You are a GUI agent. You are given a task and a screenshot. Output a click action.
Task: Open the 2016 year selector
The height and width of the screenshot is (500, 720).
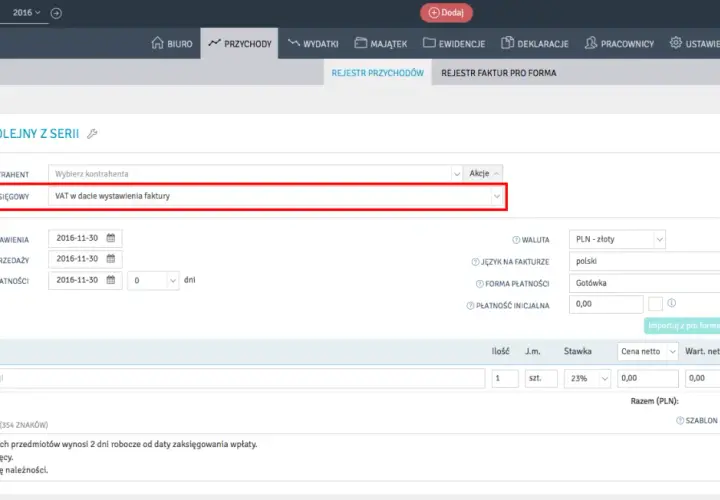pyautogui.click(x=26, y=13)
